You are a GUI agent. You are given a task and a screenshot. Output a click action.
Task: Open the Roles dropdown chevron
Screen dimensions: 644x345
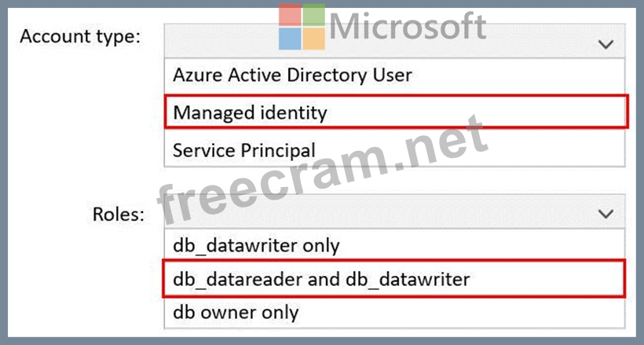(x=606, y=213)
